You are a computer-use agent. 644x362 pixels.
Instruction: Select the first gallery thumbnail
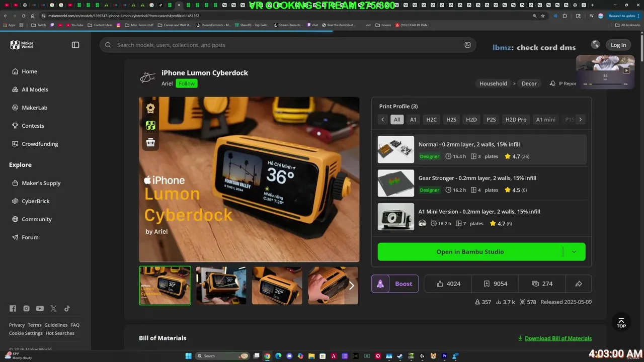click(165, 286)
